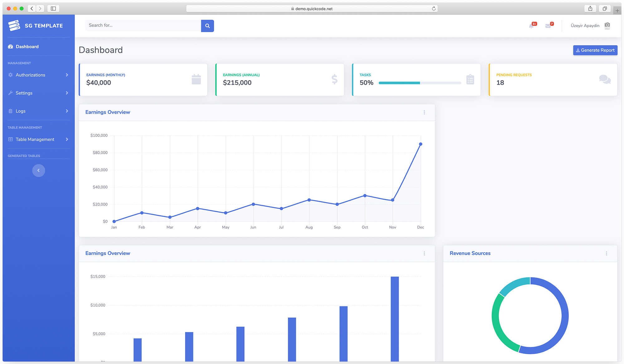This screenshot has height=364, width=624.
Task: Toggle Safari sidebar view button
Action: pos(53,8)
